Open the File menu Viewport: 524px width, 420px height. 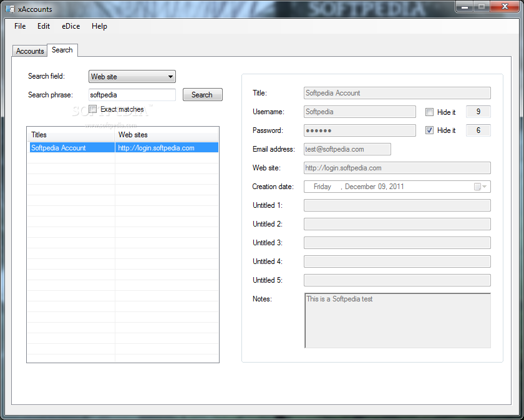point(20,26)
